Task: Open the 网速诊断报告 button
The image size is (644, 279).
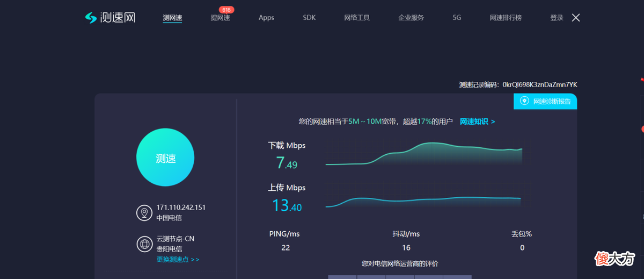Action: click(545, 101)
